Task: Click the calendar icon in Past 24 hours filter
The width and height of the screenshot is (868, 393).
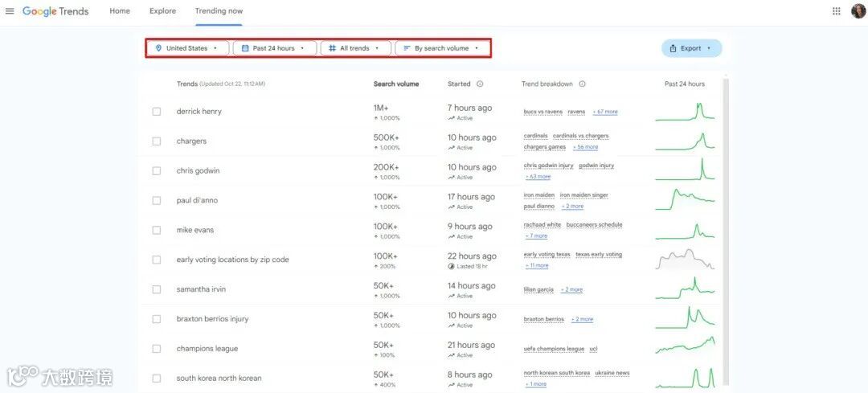Action: [245, 48]
